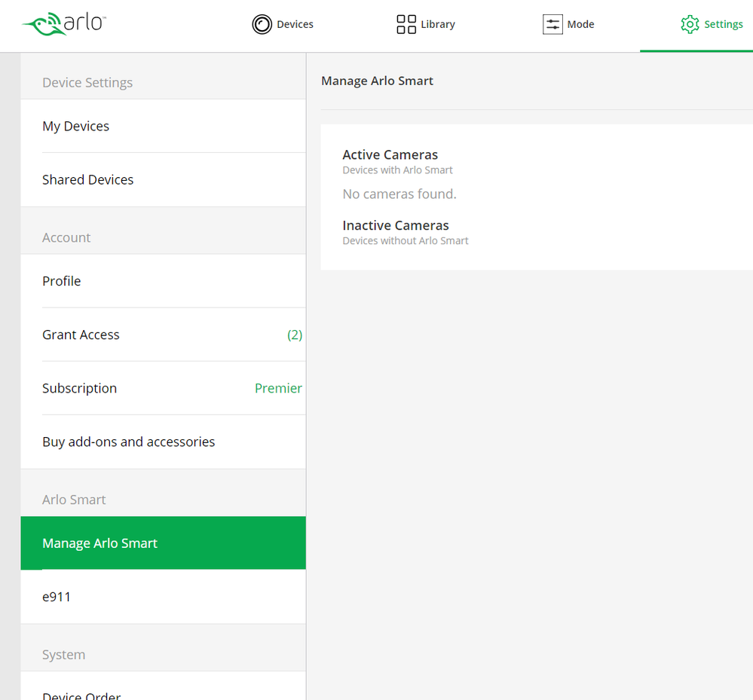The width and height of the screenshot is (753, 700).
Task: Go to Profile settings
Action: tap(164, 281)
